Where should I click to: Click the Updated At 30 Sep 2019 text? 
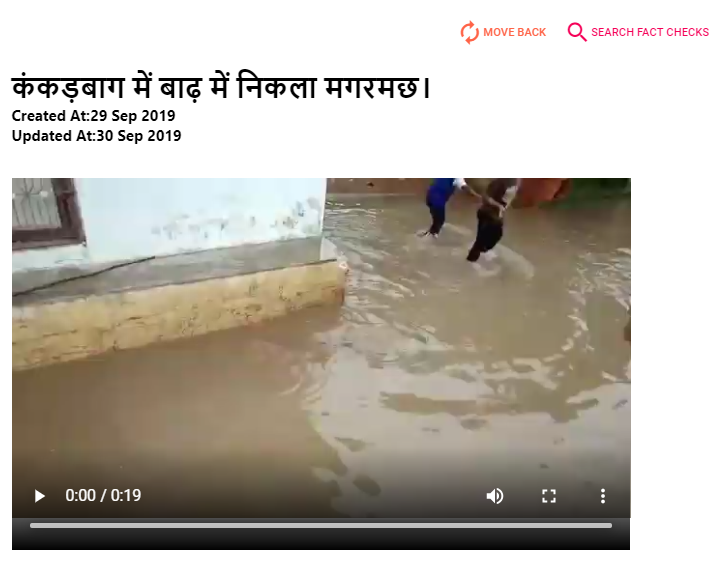pyautogui.click(x=96, y=136)
